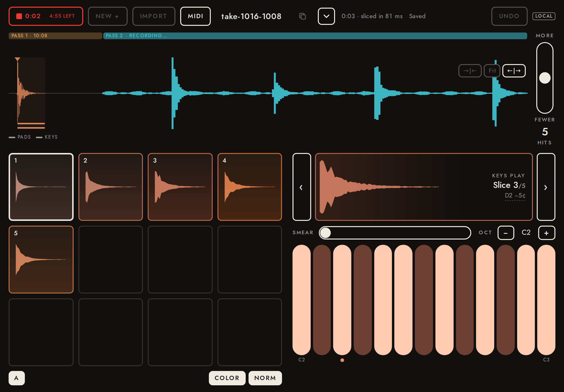Select the PASS 2 recording segment
564x392 pixels.
[315, 36]
